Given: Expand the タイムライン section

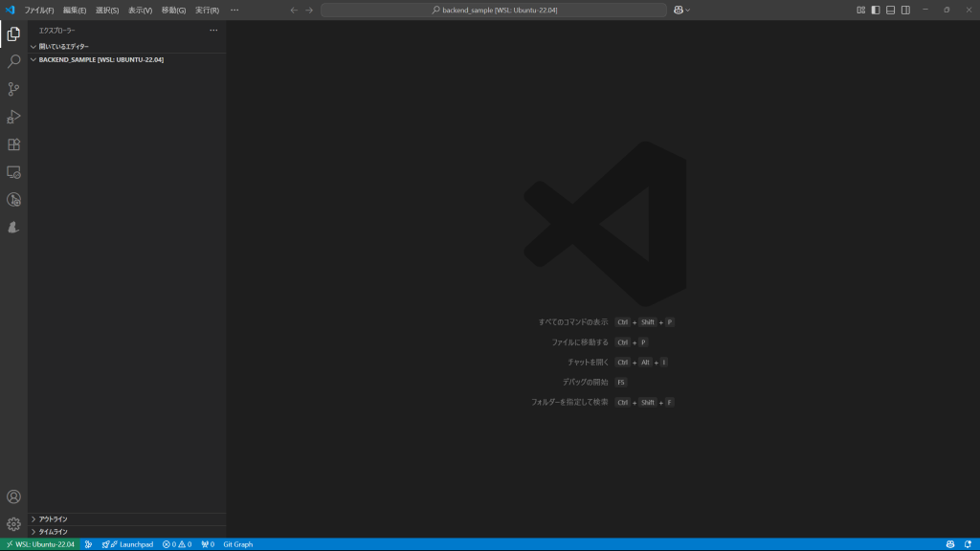Looking at the screenshot, I should point(127,532).
